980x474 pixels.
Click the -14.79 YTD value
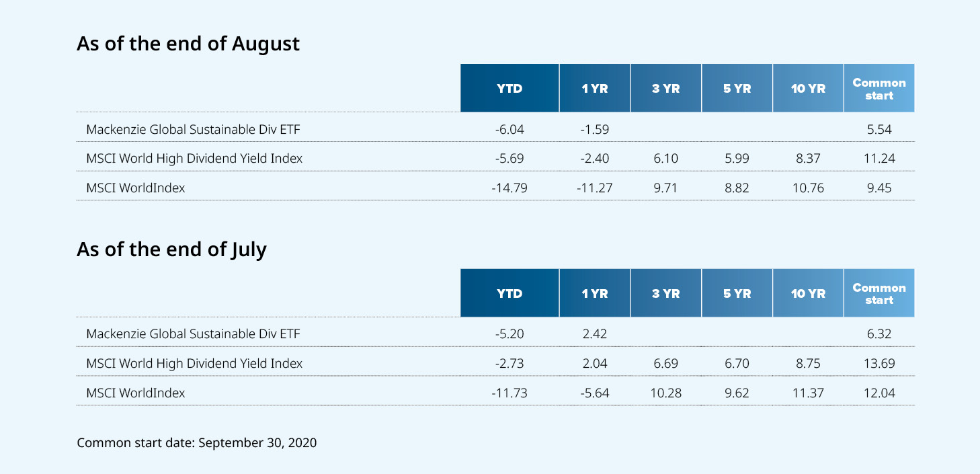point(509,188)
